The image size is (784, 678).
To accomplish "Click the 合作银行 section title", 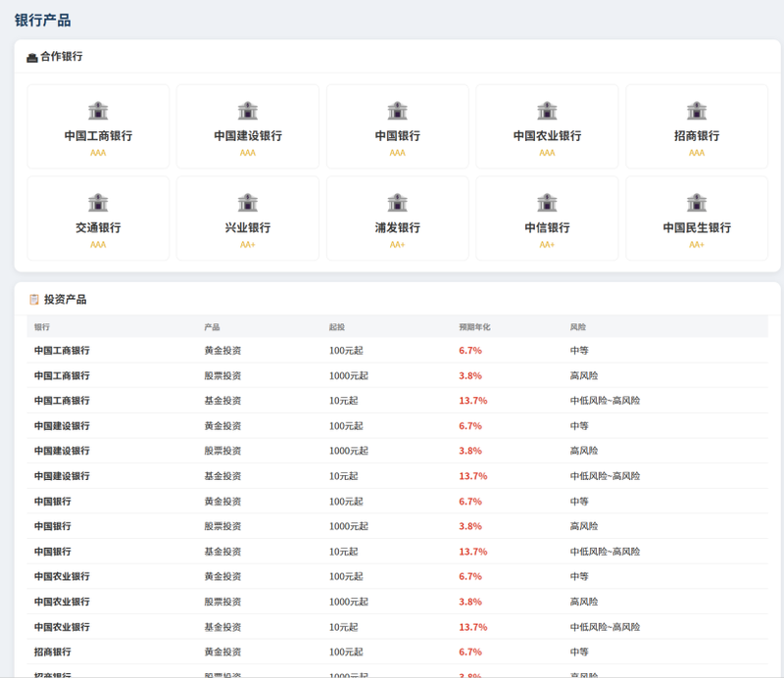I will (62, 57).
